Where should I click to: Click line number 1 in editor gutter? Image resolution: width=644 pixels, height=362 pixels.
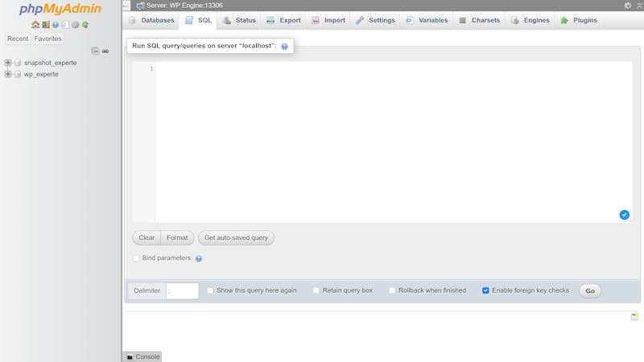(x=151, y=69)
